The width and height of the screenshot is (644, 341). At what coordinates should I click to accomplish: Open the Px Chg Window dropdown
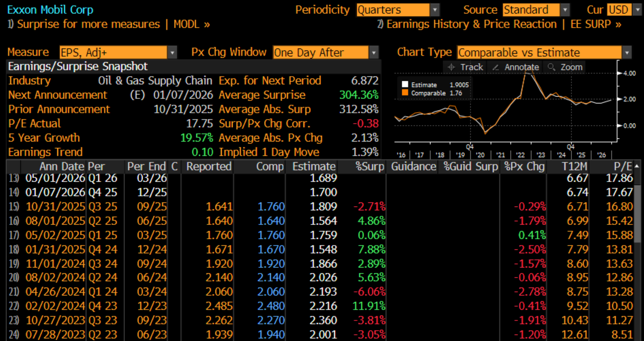(x=325, y=52)
